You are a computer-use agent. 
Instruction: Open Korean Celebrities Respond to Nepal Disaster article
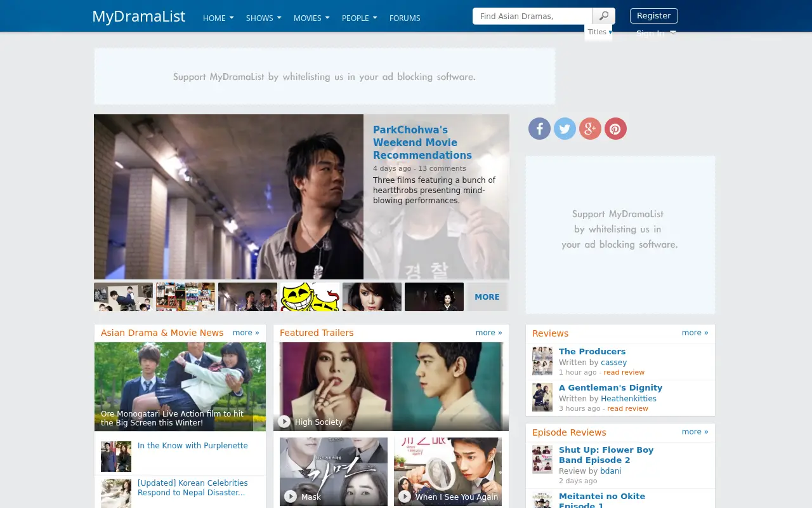[x=193, y=488]
